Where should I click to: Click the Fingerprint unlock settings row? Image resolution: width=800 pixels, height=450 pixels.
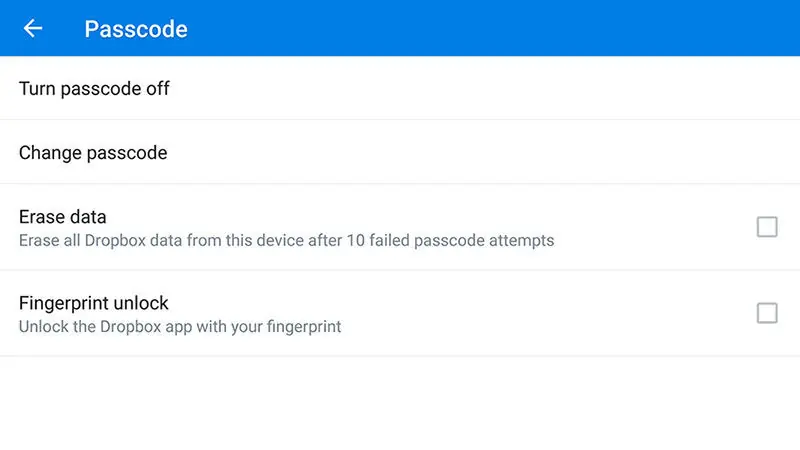tap(400, 313)
